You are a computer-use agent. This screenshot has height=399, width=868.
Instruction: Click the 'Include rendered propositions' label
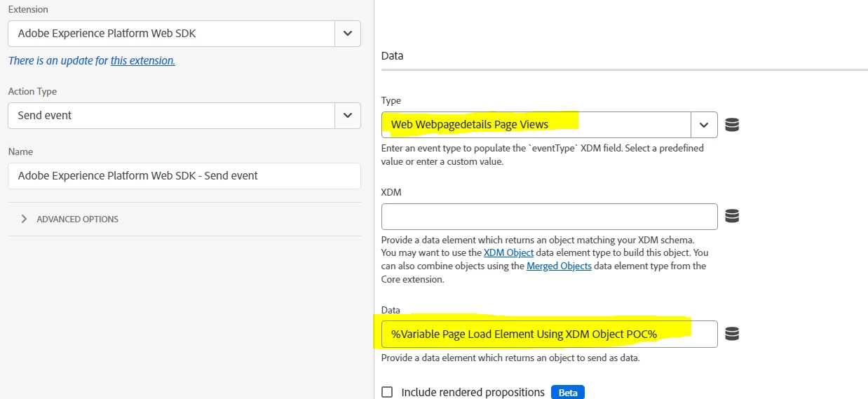coord(473,392)
